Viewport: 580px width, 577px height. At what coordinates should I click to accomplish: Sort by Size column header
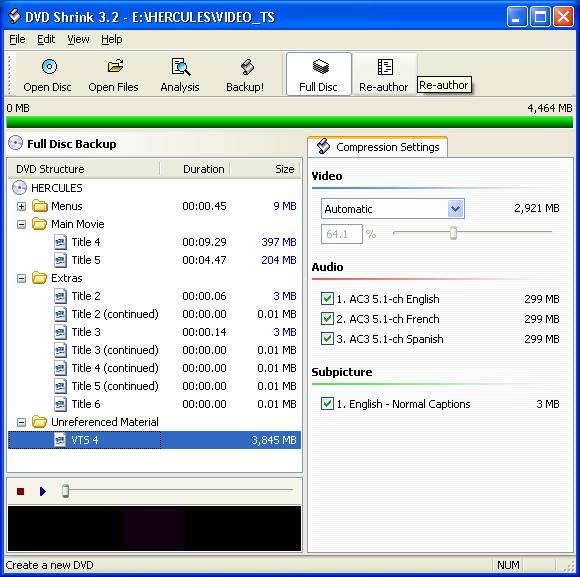(265, 169)
